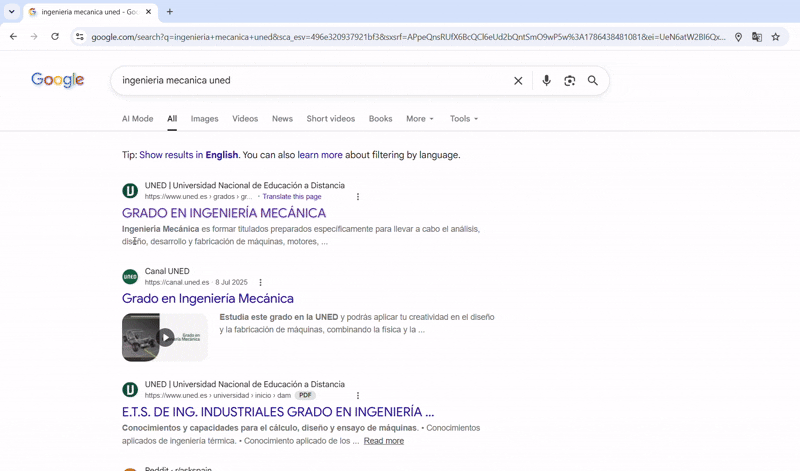Open more options for Canal UNED result
This screenshot has width=800, height=471.
[260, 282]
